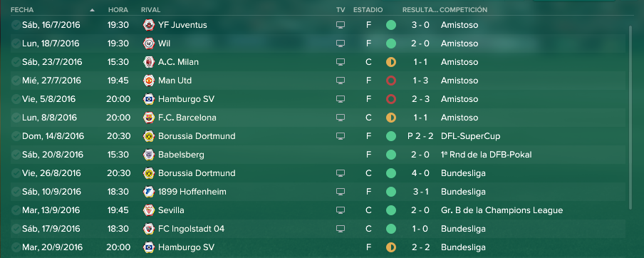Image resolution: width=644 pixels, height=258 pixels.
Task: Sort by the COMPETICIÓN column header
Action: pos(463,10)
